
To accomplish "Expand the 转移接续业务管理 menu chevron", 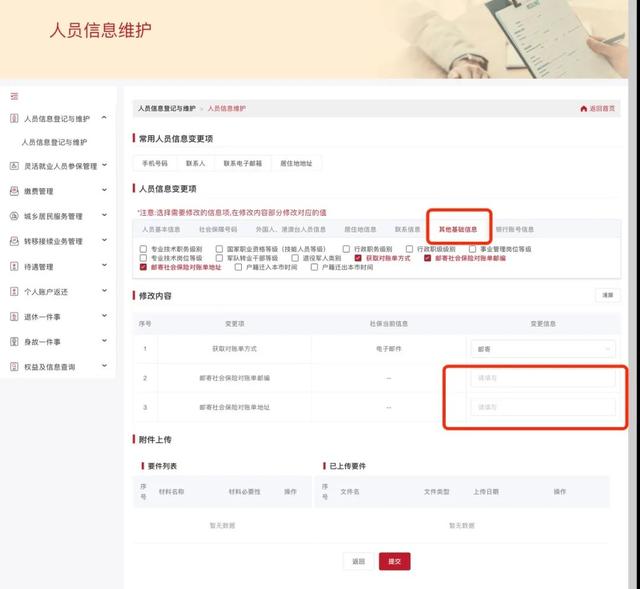I will click(104, 240).
